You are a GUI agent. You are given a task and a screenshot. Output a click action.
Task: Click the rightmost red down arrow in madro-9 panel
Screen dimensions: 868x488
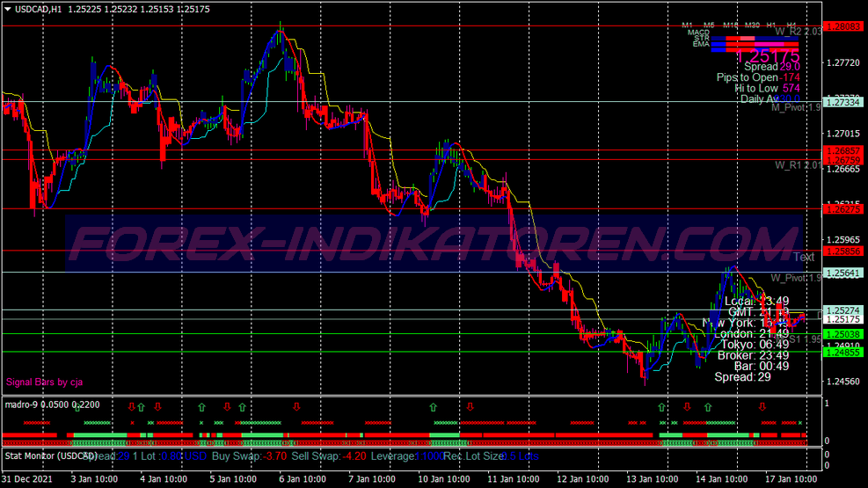[x=762, y=406]
